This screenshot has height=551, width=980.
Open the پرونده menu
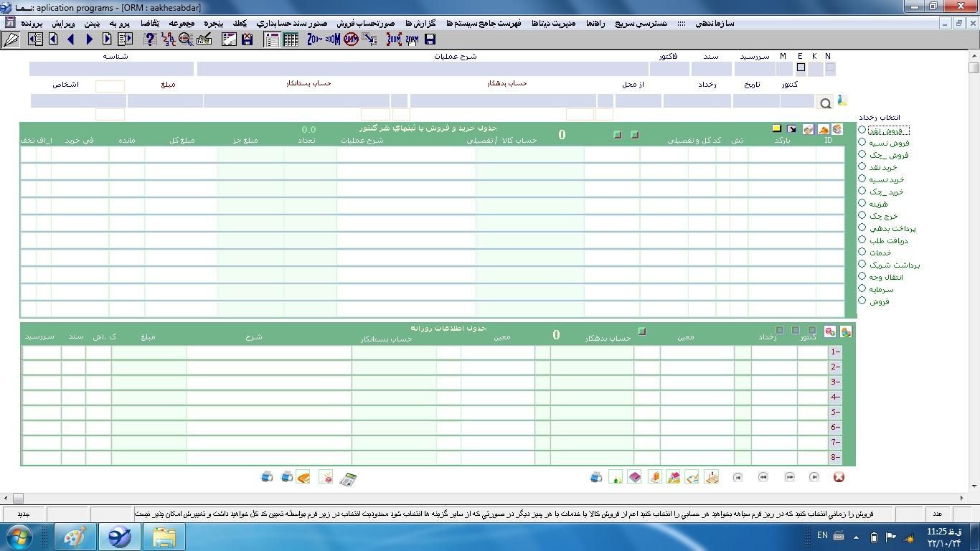[x=32, y=23]
